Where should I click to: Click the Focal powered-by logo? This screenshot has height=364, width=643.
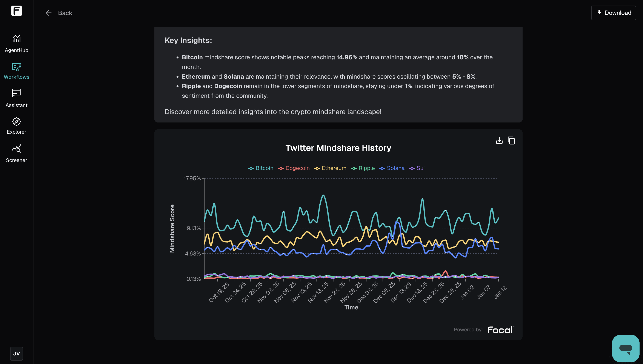pyautogui.click(x=500, y=330)
